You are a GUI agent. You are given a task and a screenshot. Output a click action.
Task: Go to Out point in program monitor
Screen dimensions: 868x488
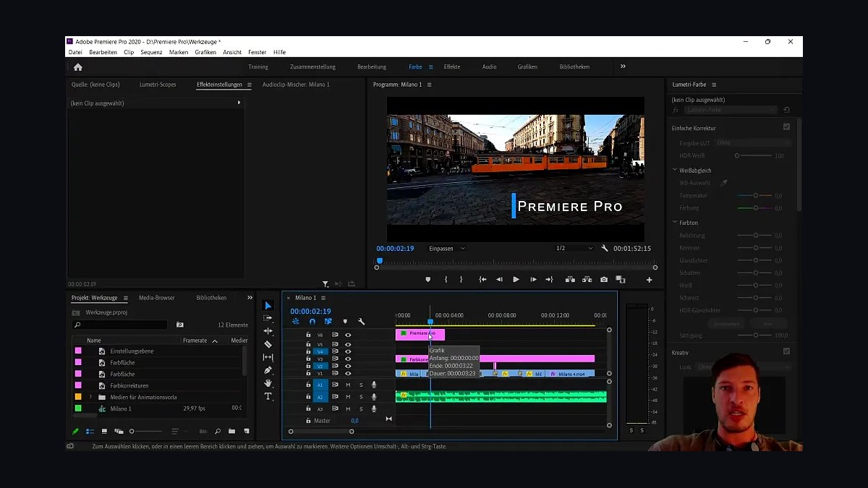(x=549, y=280)
